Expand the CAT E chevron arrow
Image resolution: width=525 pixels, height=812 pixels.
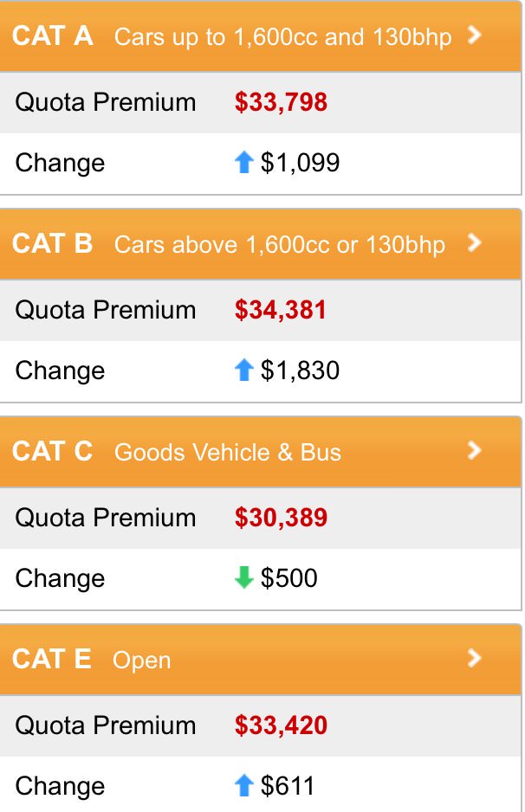473,658
